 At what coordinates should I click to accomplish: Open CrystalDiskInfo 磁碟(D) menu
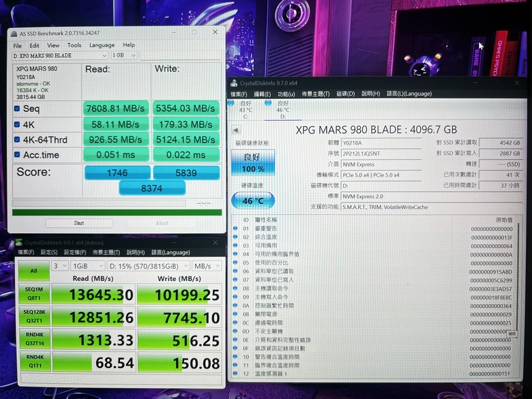coord(345,94)
